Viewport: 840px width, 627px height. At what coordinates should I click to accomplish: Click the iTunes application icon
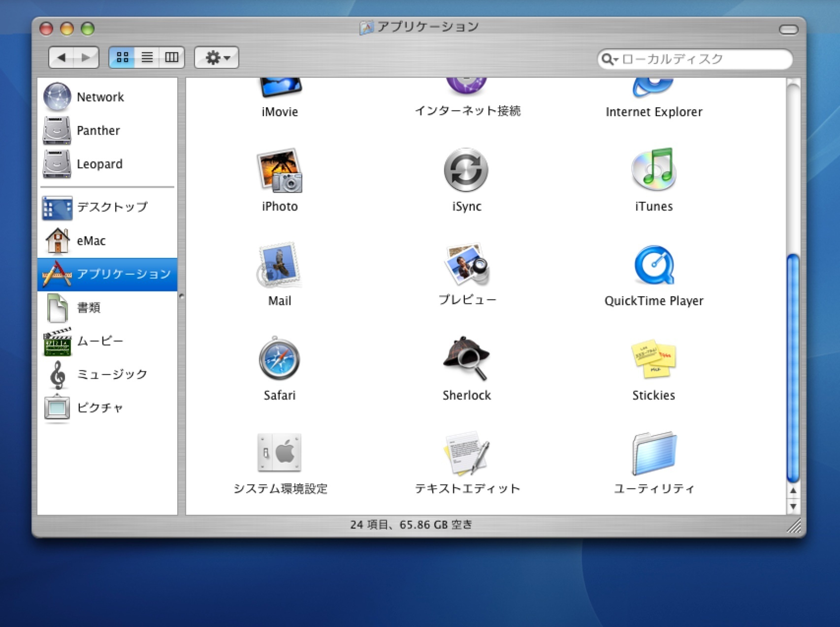[x=653, y=170]
